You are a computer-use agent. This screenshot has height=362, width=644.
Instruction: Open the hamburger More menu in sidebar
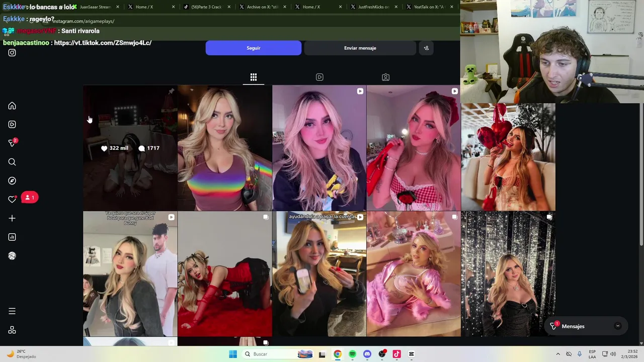(12, 311)
